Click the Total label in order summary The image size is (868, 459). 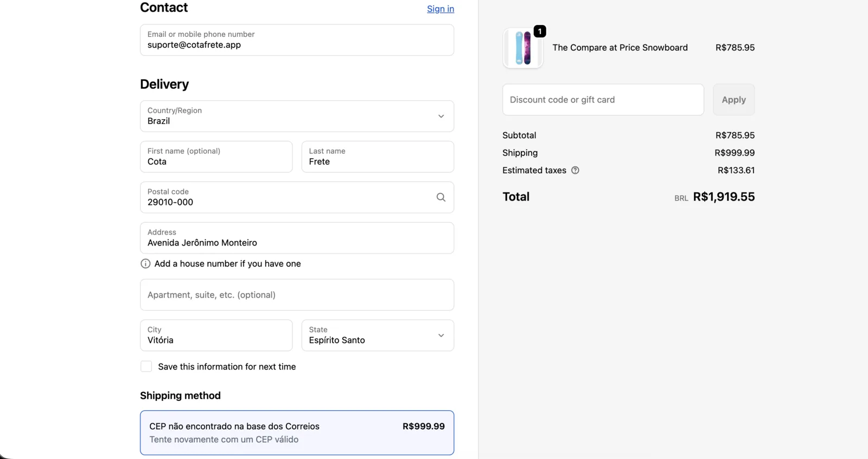coord(516,197)
